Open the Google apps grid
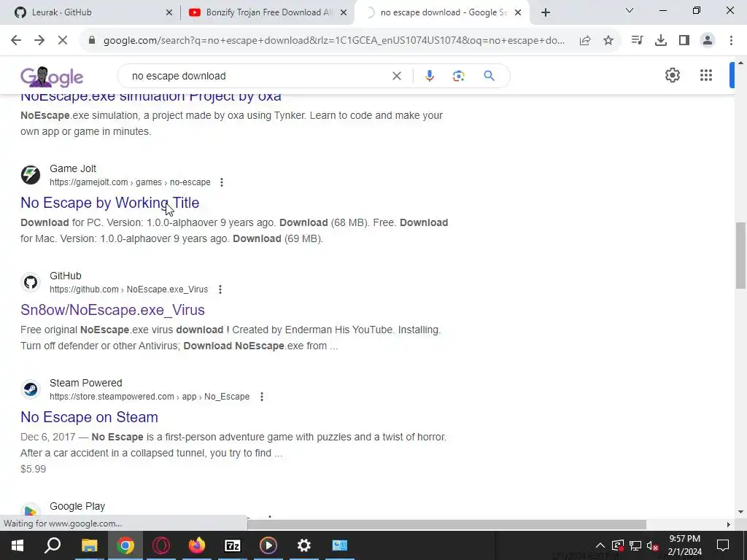The width and height of the screenshot is (747, 560). [x=706, y=75]
